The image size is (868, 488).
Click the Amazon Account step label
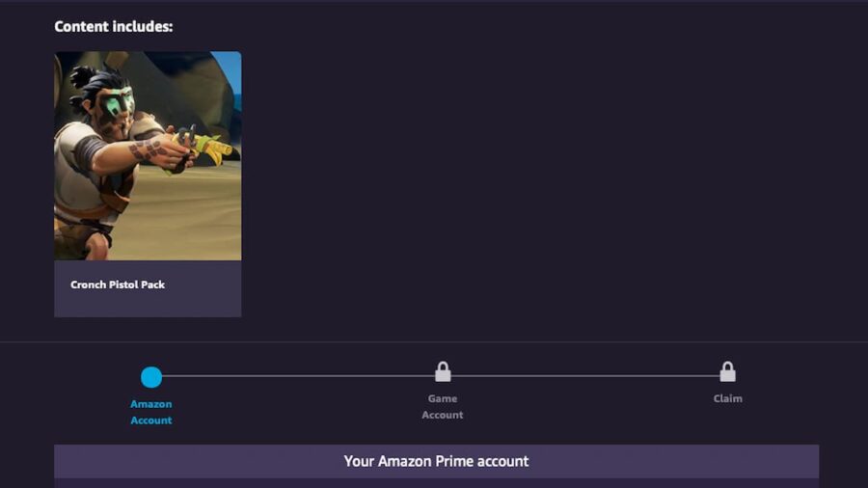(x=151, y=412)
